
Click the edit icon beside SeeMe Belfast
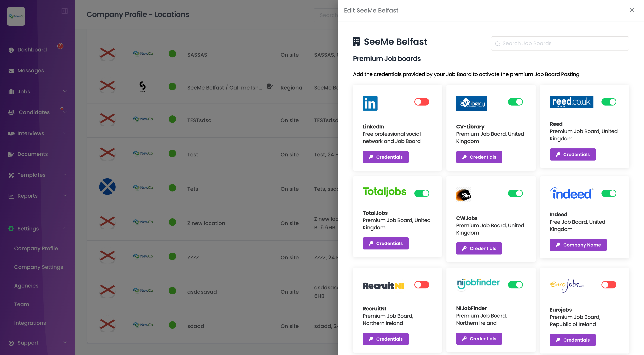pyautogui.click(x=270, y=86)
